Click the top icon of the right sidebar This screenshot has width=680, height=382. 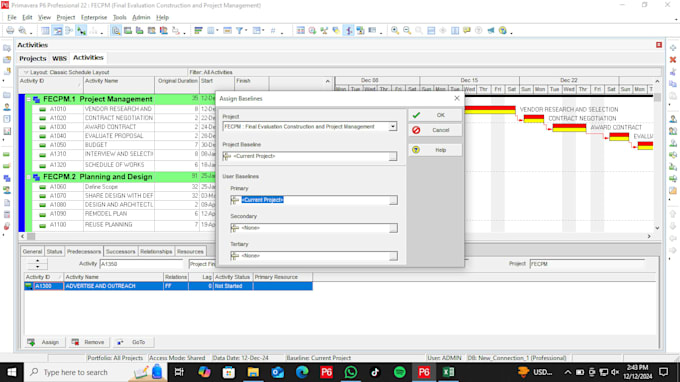(673, 48)
